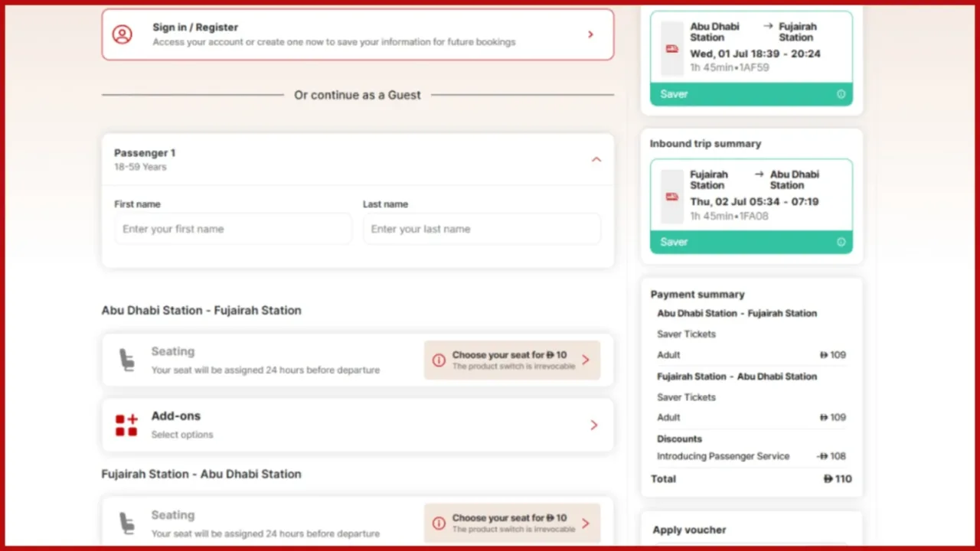
Task: Click outbound seat warning info icon
Action: 439,360
